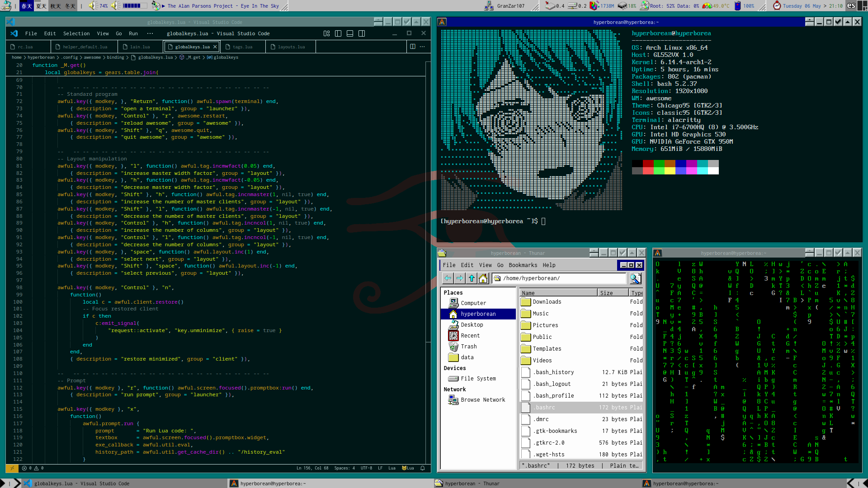
Task: Open Thunar Go menu
Action: (500, 265)
